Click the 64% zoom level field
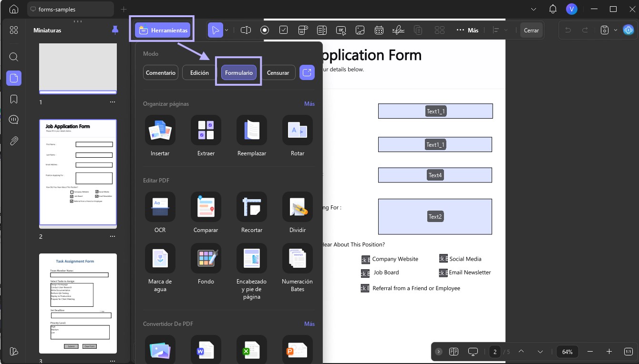This screenshot has width=639, height=364. [567, 352]
